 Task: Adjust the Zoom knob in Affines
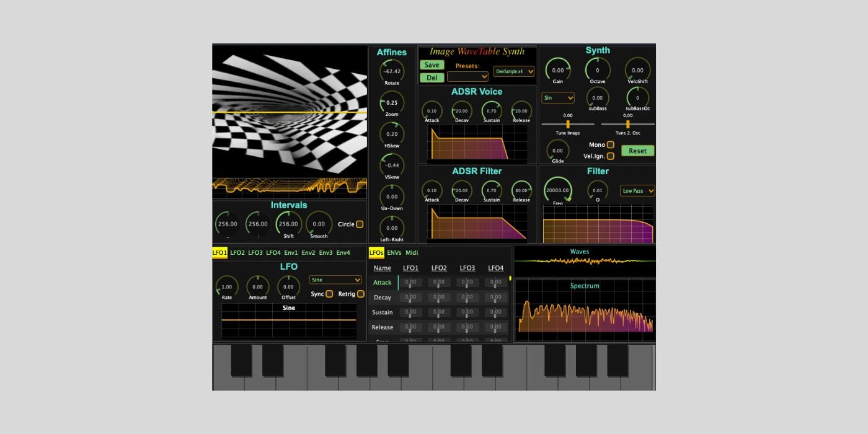click(x=392, y=102)
